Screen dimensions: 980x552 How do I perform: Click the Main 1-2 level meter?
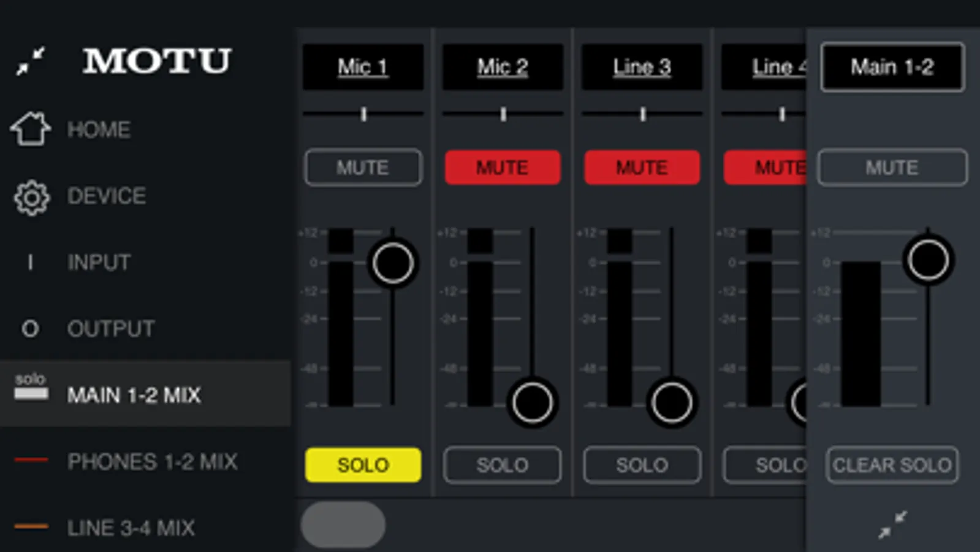point(860,334)
